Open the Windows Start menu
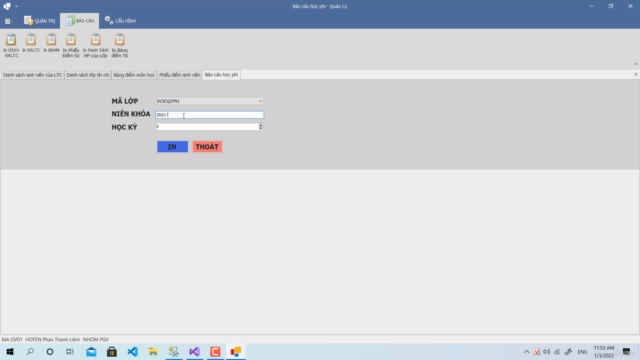 click(10, 351)
